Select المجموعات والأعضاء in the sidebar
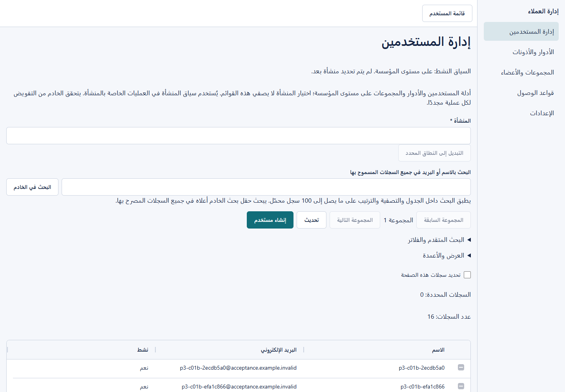Screen dimensions: 565x392 click(x=521, y=72)
